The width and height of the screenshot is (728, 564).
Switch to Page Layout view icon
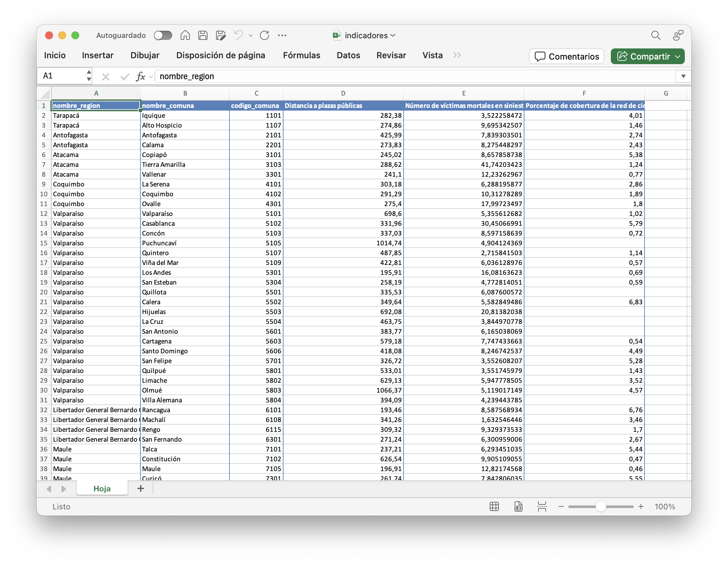[518, 506]
